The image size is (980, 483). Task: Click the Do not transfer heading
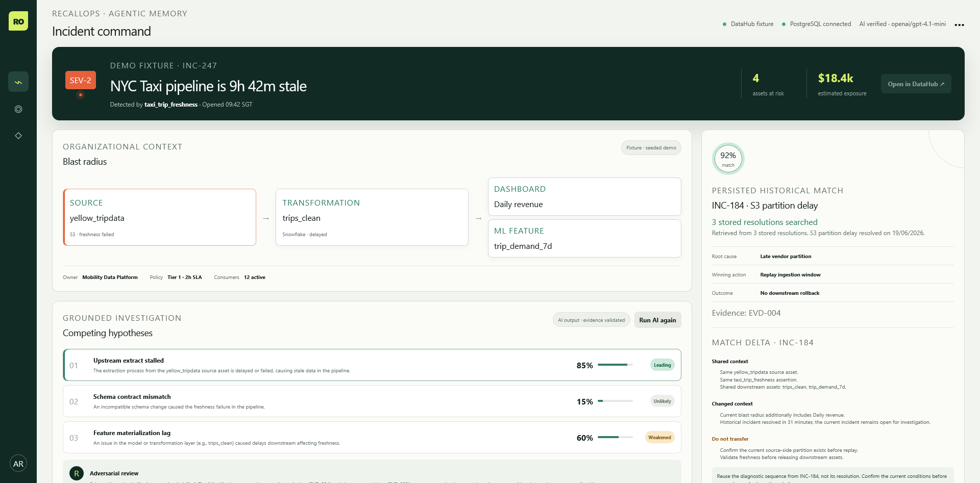(x=730, y=439)
